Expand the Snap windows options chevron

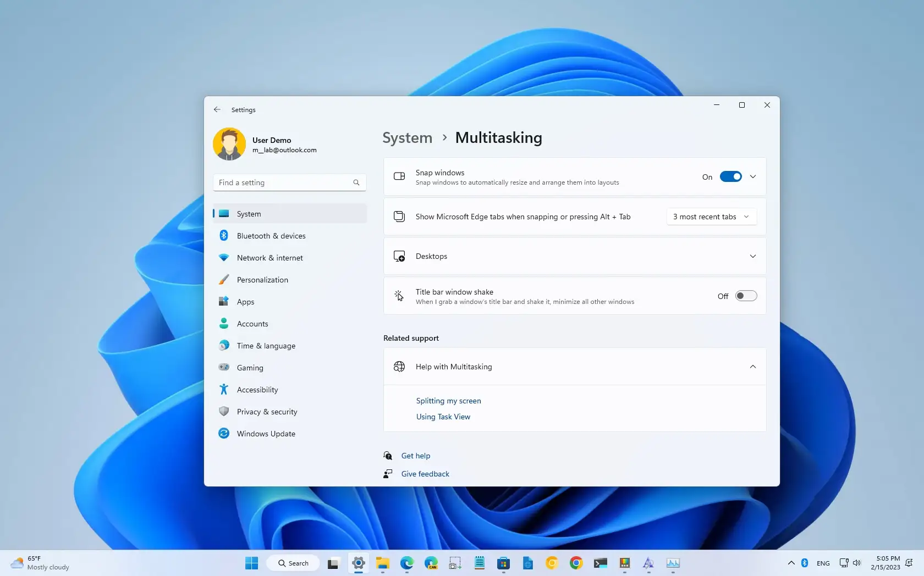tap(752, 176)
